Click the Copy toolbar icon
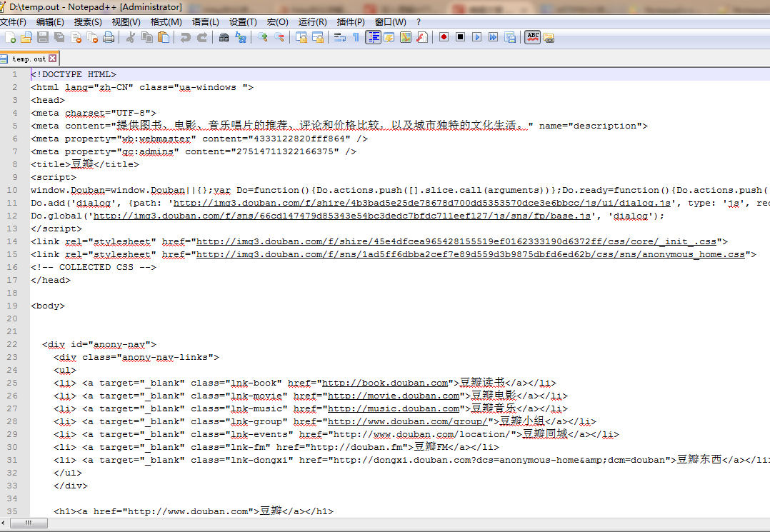The height and width of the screenshot is (532, 770). (x=147, y=37)
